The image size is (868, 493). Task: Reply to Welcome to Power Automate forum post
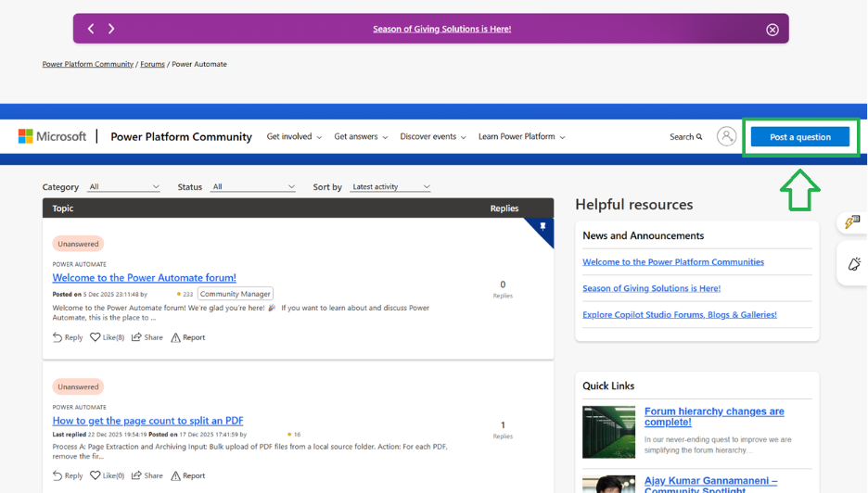tap(68, 337)
